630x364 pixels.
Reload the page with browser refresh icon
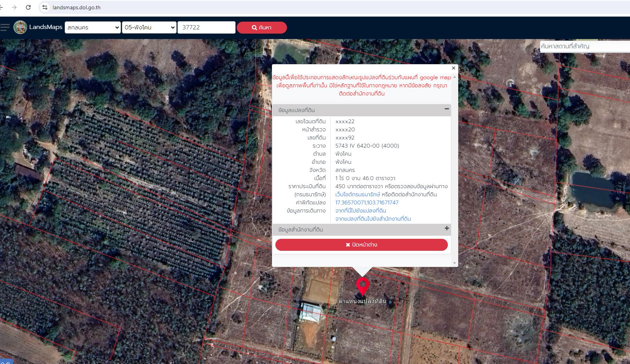(x=28, y=7)
